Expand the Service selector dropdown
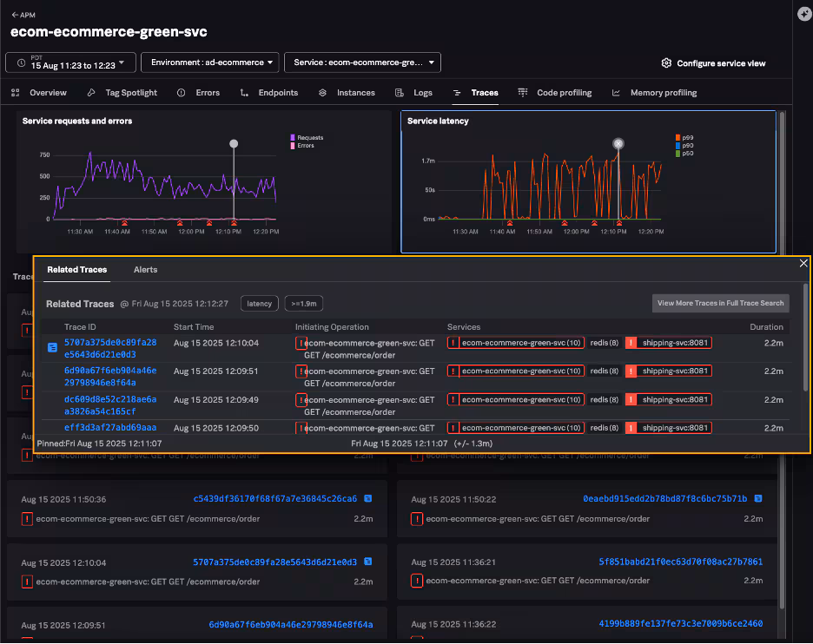Screen dimensions: 813x644 point(362,62)
